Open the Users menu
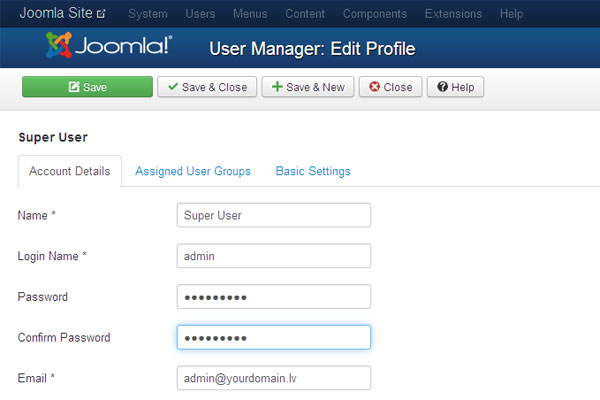The image size is (600, 400). [x=200, y=14]
